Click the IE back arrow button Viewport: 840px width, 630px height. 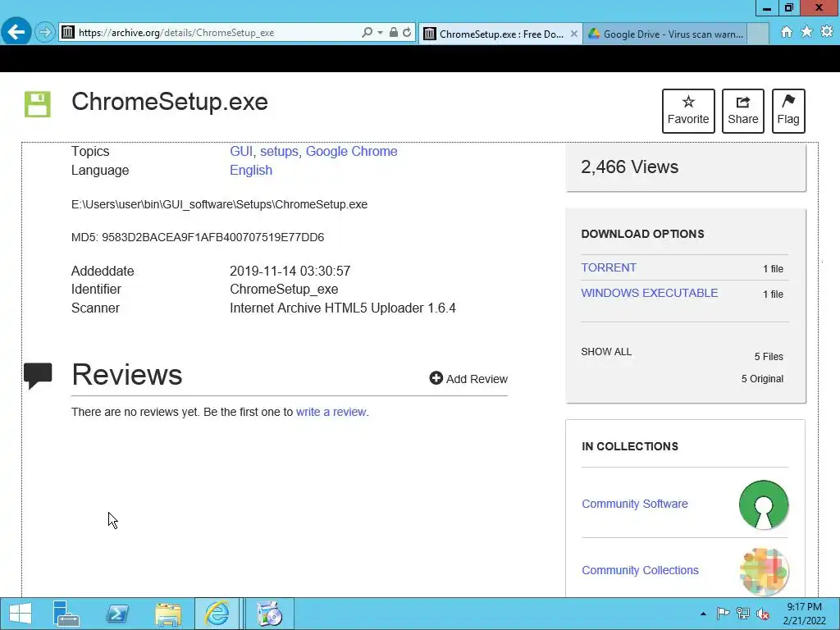point(16,32)
